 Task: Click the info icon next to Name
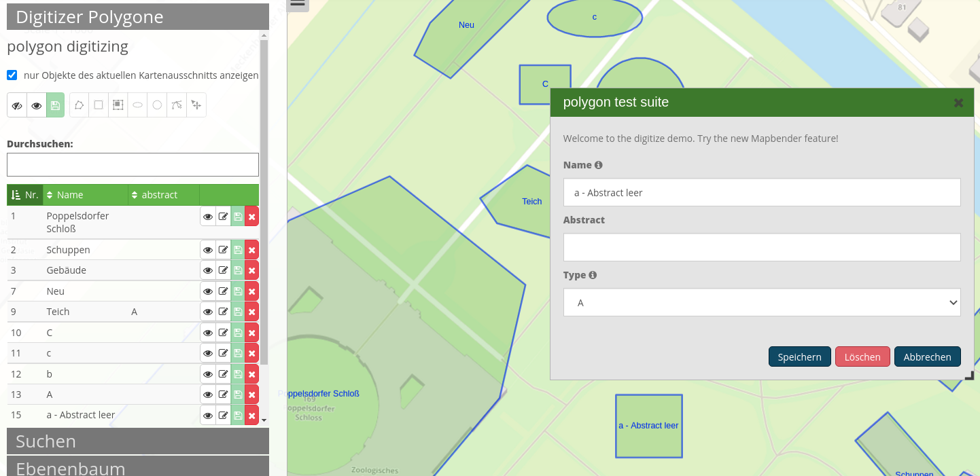599,165
